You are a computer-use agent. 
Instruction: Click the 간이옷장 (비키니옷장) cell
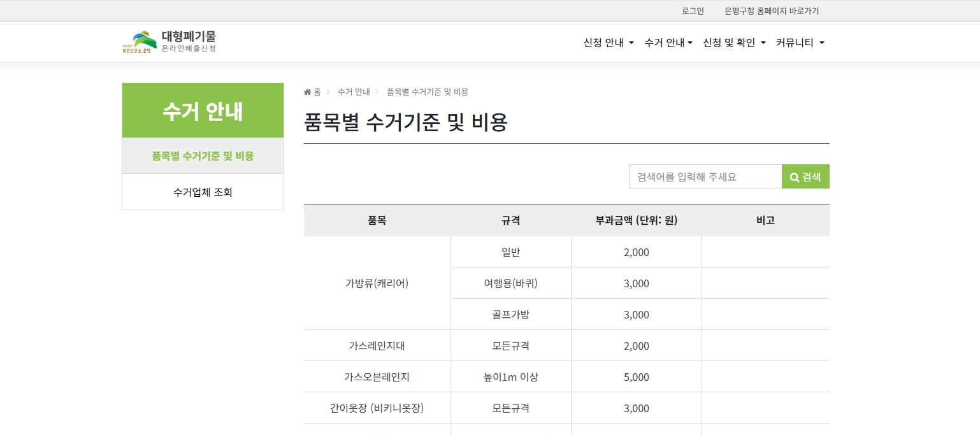coord(377,408)
